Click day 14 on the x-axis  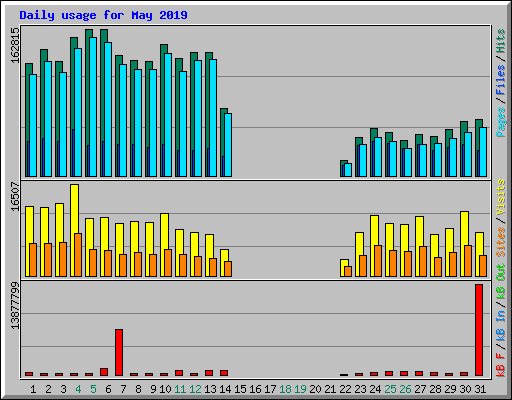(x=225, y=389)
